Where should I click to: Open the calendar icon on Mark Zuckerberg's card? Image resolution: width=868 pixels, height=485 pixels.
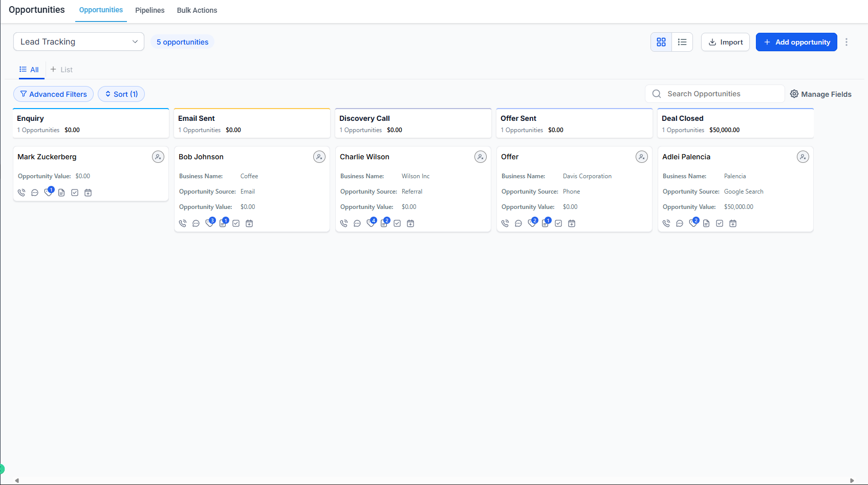pos(88,192)
